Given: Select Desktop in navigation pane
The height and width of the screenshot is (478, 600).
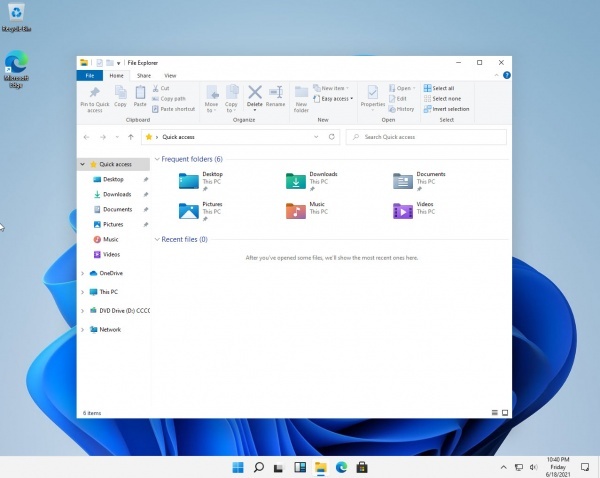Looking at the screenshot, I should (x=113, y=179).
